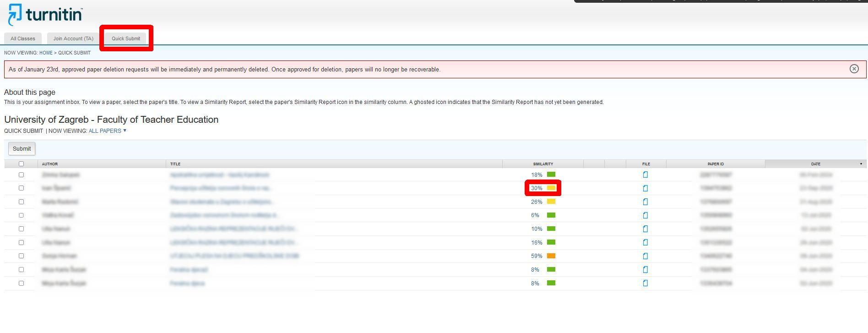Click the orange bar beside 59% similarity
The height and width of the screenshot is (333, 868).
(551, 256)
